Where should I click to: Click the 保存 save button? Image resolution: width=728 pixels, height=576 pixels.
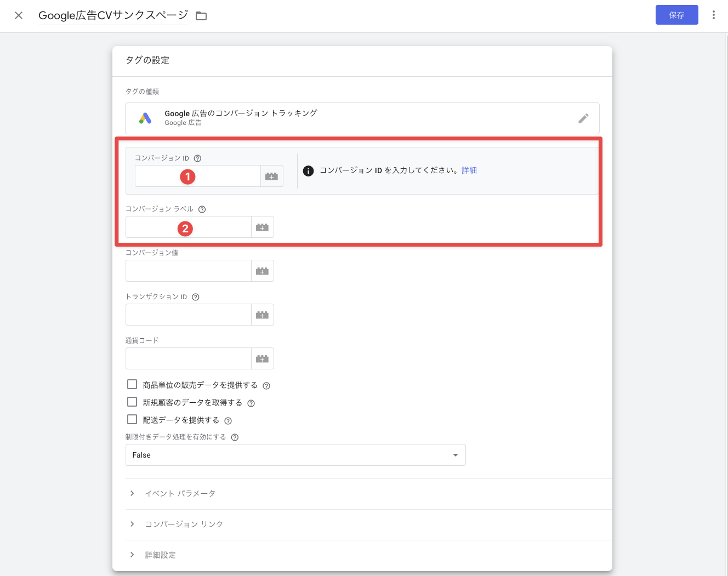tap(676, 15)
